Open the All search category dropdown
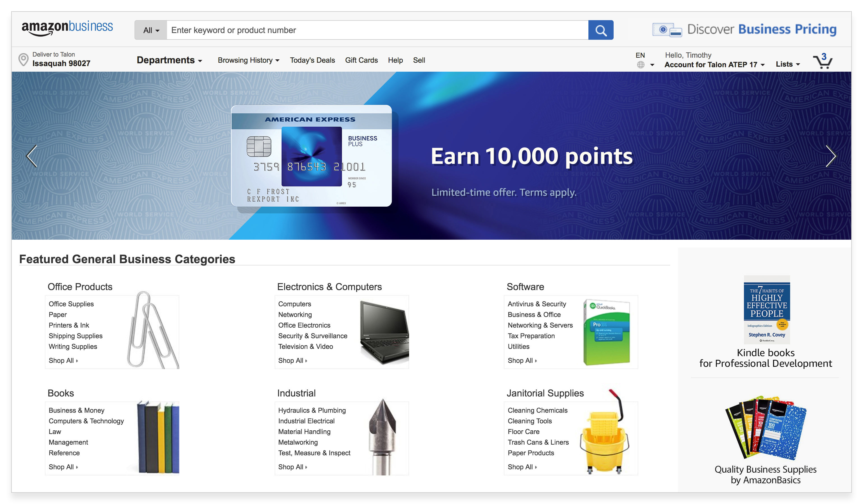 point(151,30)
